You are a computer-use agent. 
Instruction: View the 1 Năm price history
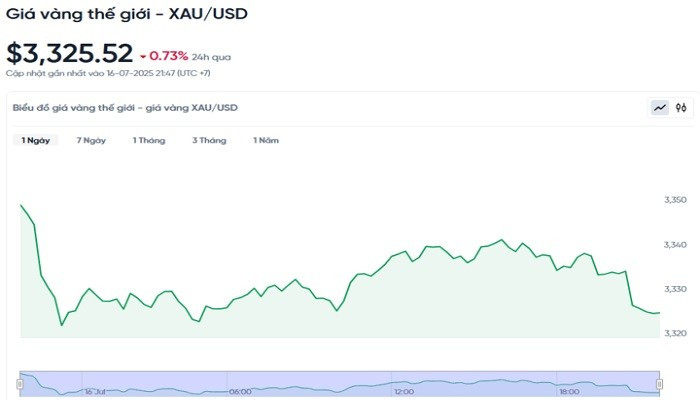click(266, 141)
